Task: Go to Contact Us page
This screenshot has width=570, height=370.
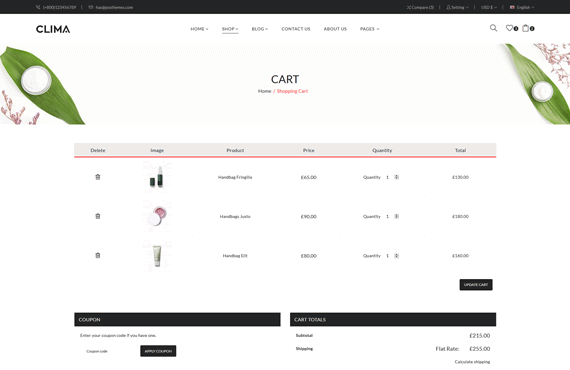Action: point(296,29)
